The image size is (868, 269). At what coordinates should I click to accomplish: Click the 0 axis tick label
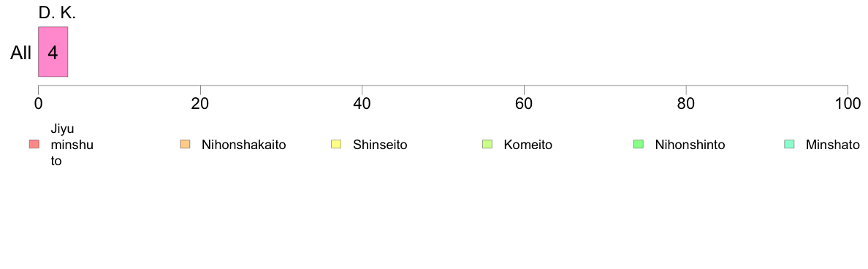click(x=38, y=103)
